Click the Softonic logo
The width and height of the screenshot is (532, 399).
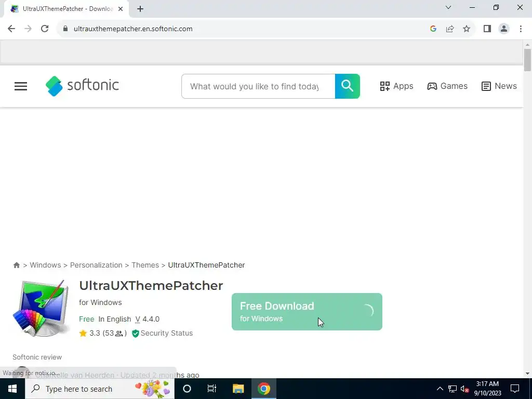[x=82, y=86]
